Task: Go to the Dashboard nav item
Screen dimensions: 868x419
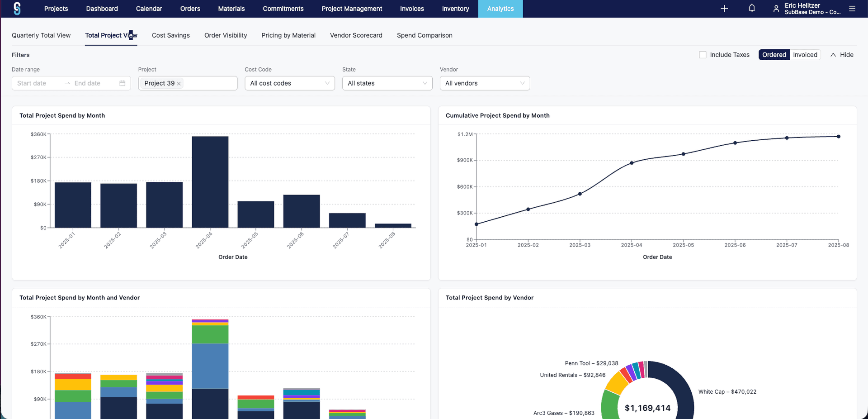Action: coord(102,9)
